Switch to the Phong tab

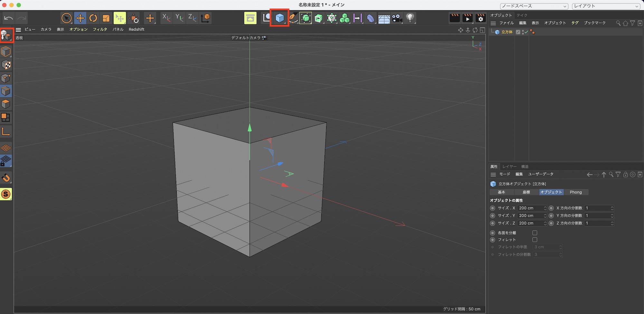pyautogui.click(x=576, y=192)
